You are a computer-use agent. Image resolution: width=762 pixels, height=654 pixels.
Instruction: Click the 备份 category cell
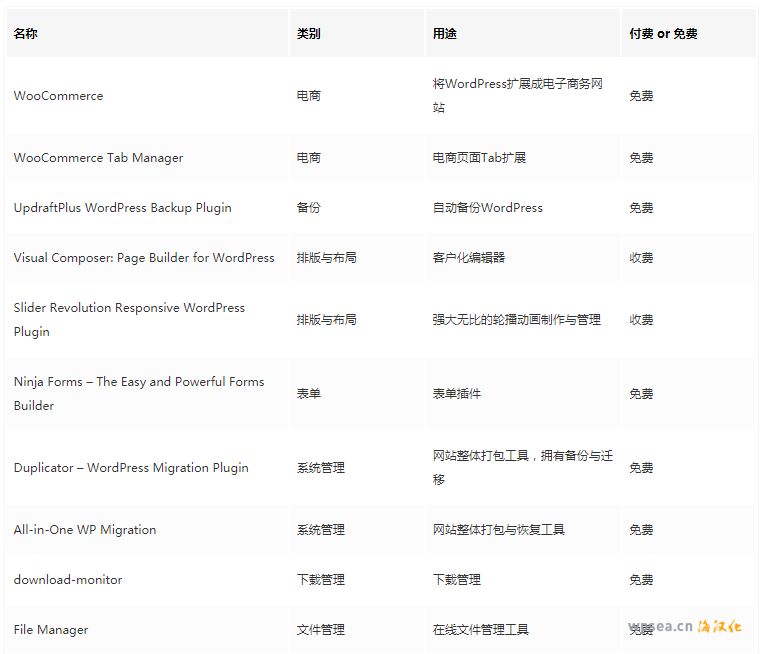(309, 208)
